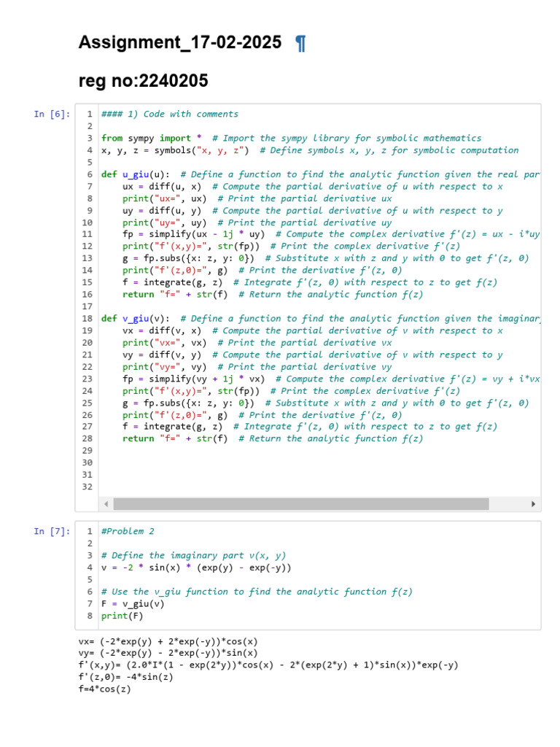Click the horizontal scrollbar right arrow
Image resolution: width=560 pixels, height=747 pixels.
click(x=533, y=503)
